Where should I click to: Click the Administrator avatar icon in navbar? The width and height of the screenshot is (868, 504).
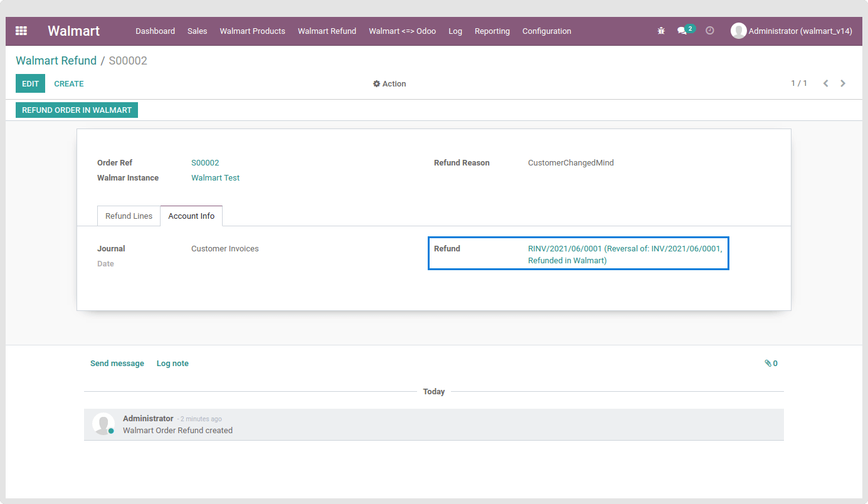738,31
